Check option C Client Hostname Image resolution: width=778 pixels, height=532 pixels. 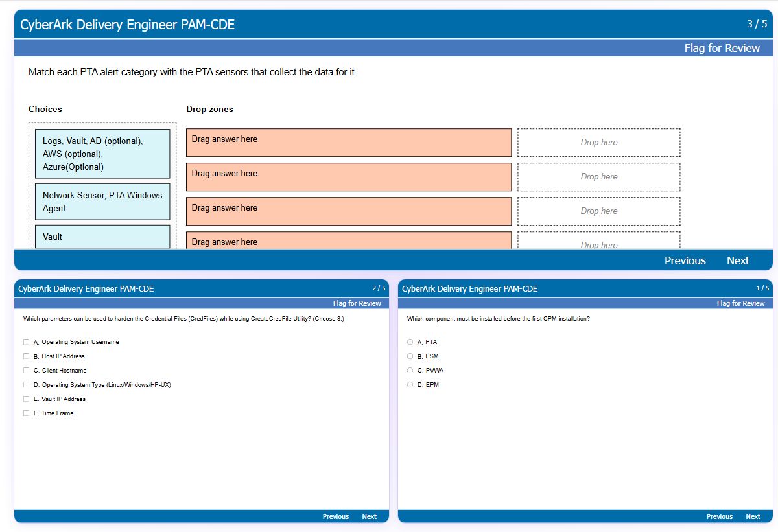pyautogui.click(x=26, y=371)
